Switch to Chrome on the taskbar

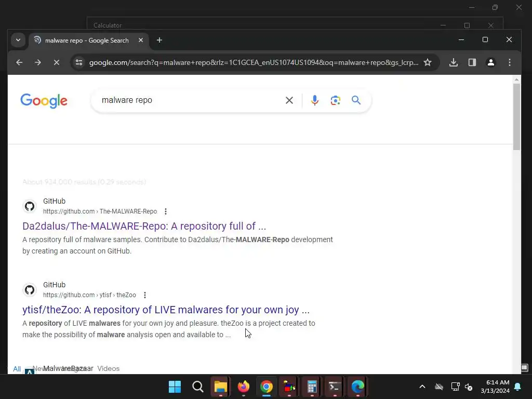[x=267, y=387]
